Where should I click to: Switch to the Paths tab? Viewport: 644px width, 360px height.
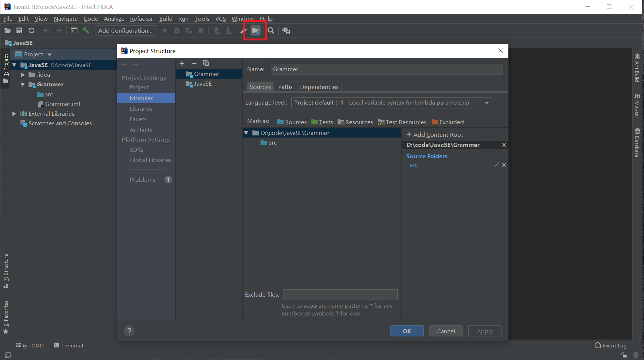[285, 87]
